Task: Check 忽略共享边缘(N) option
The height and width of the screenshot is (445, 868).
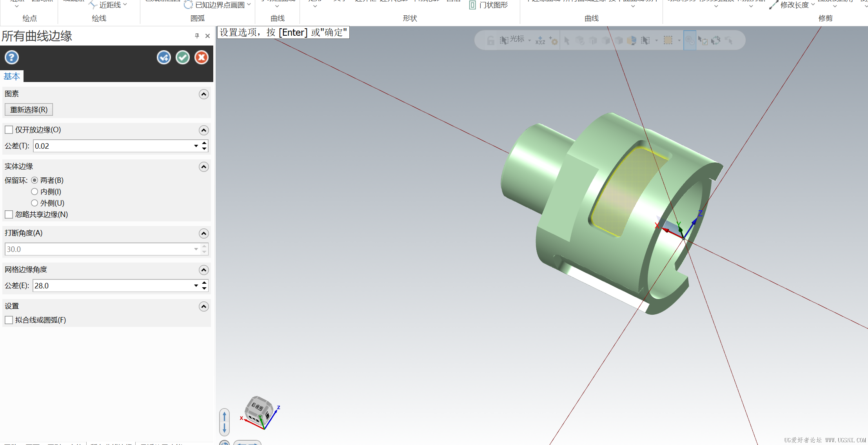Action: pyautogui.click(x=9, y=215)
